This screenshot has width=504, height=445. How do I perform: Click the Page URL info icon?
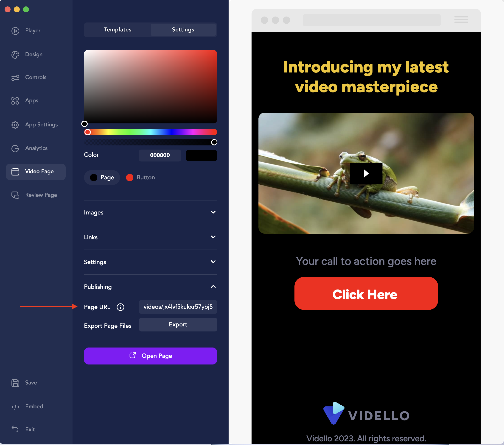click(x=120, y=307)
